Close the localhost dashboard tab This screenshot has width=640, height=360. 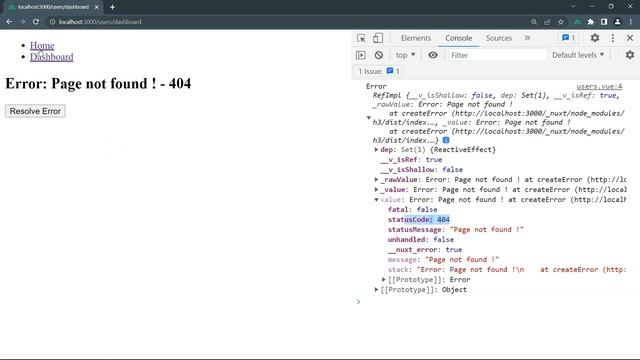coord(97,7)
